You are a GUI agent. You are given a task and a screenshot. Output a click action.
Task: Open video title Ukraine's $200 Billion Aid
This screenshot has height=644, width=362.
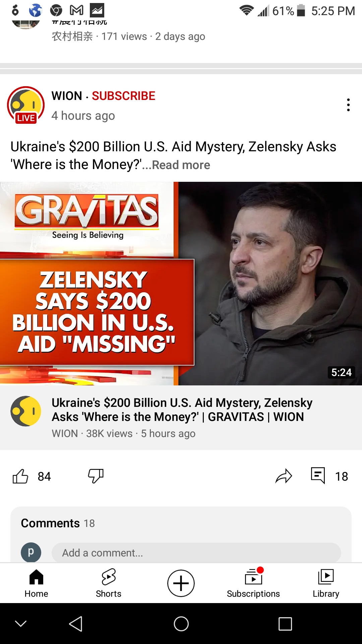tap(182, 410)
